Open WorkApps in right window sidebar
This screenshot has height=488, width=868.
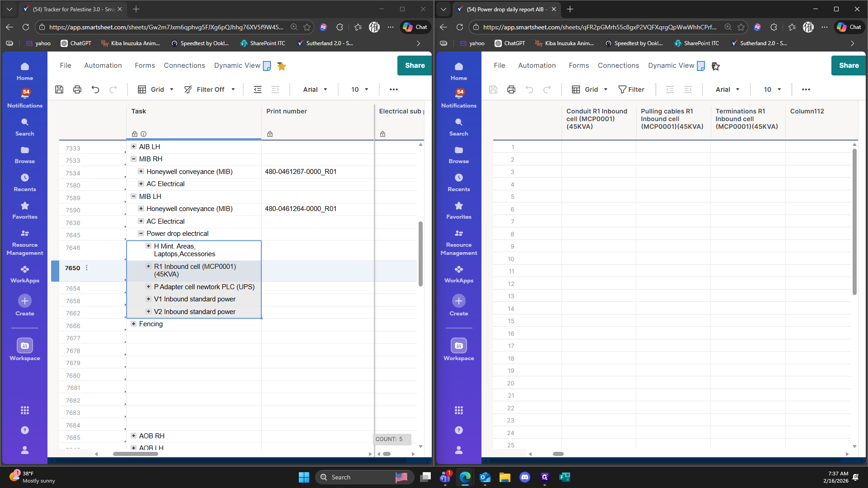[x=459, y=274]
